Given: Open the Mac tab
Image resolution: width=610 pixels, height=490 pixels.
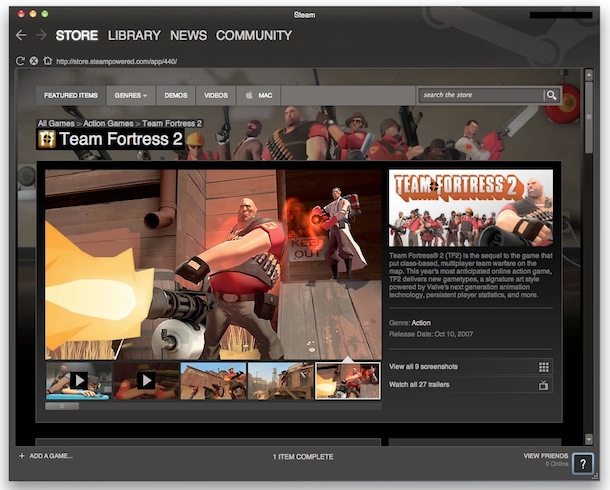Looking at the screenshot, I should (259, 95).
